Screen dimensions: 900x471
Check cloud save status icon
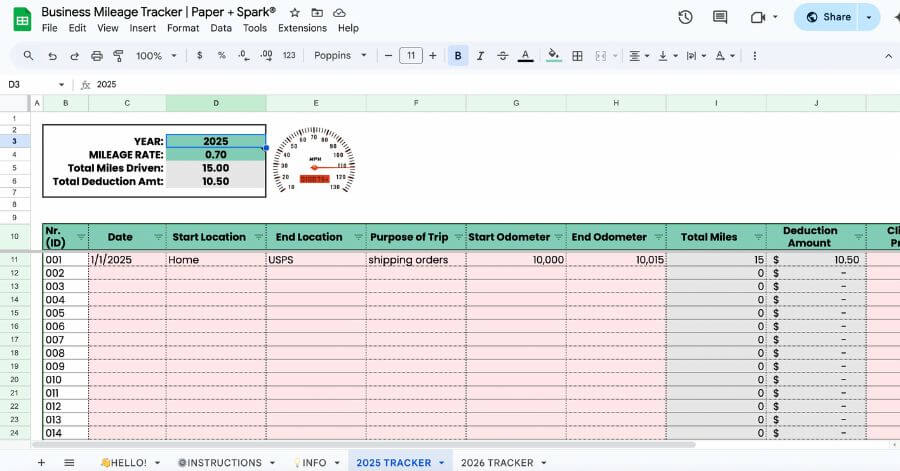339,13
